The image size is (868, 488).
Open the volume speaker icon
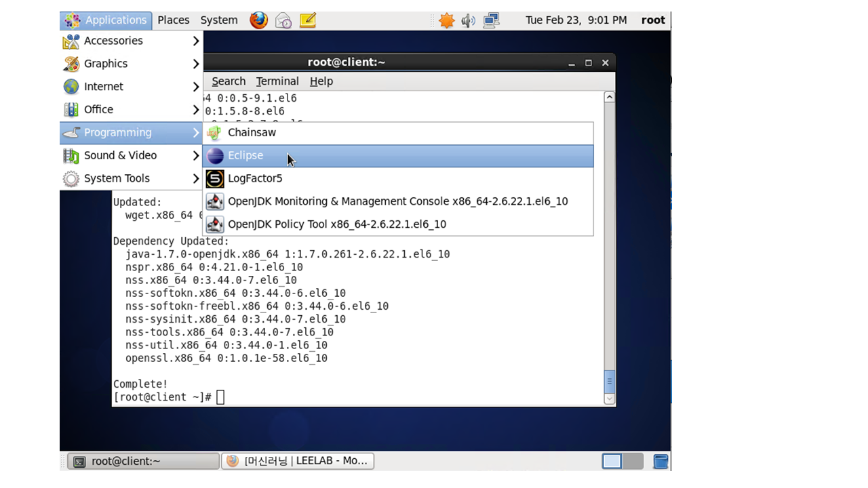468,20
